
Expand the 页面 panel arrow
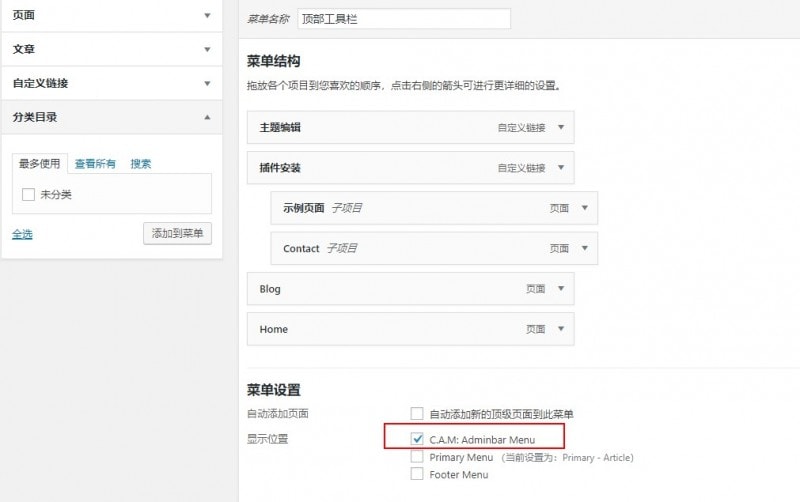click(207, 16)
